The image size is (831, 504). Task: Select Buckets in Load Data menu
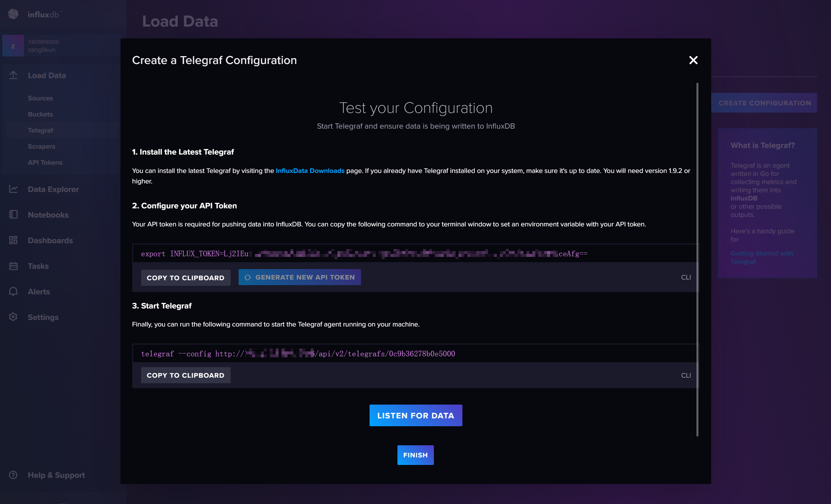pos(40,114)
